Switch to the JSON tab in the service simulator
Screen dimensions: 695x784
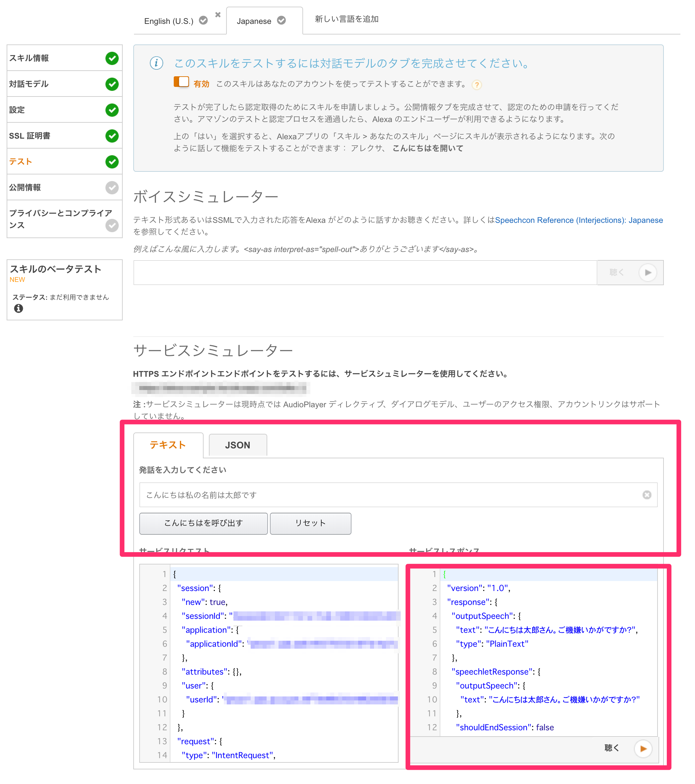pyautogui.click(x=237, y=445)
